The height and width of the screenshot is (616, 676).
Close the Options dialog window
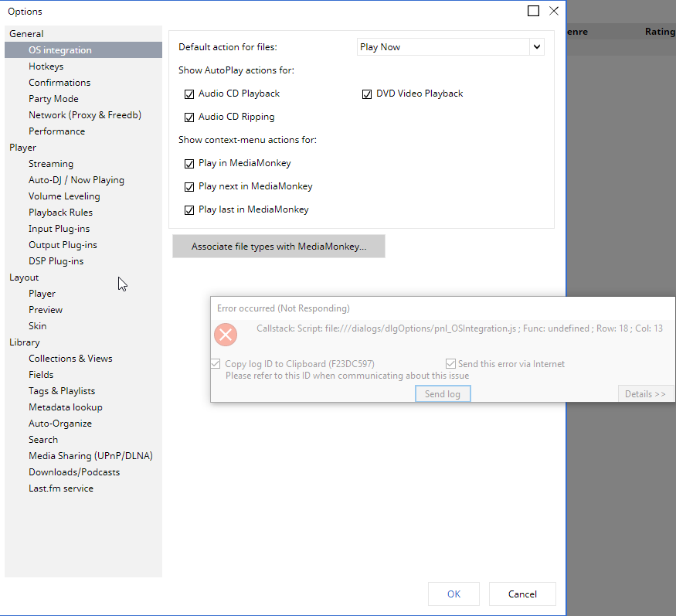(553, 12)
